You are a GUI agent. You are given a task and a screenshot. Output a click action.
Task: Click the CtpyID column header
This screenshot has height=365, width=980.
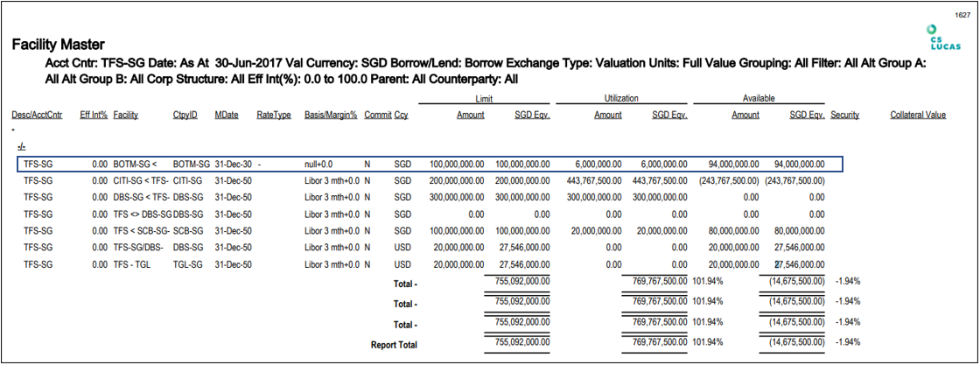pyautogui.click(x=185, y=115)
